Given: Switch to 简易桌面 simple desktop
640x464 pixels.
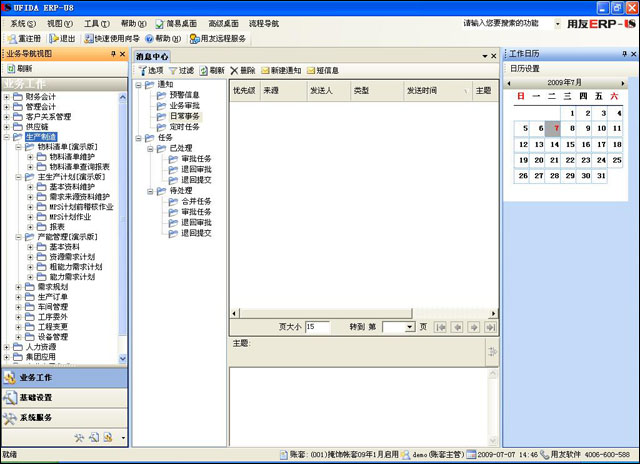Looking at the screenshot, I should 176,24.
